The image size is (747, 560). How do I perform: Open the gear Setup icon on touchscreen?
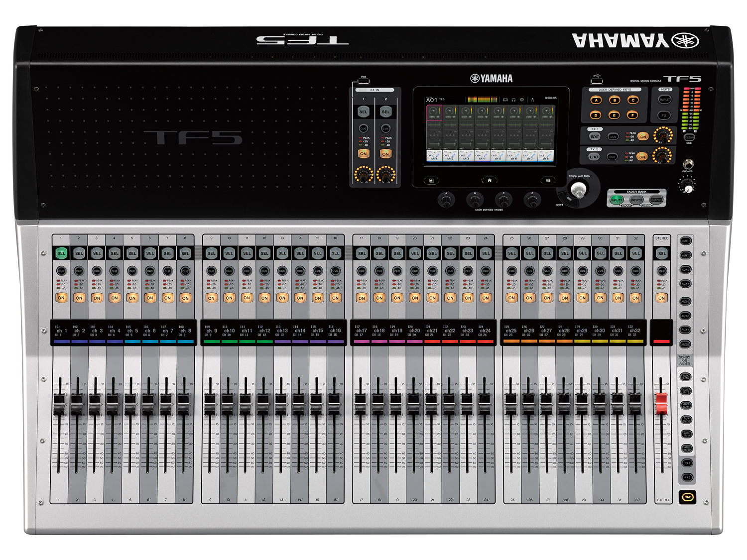pos(522,100)
